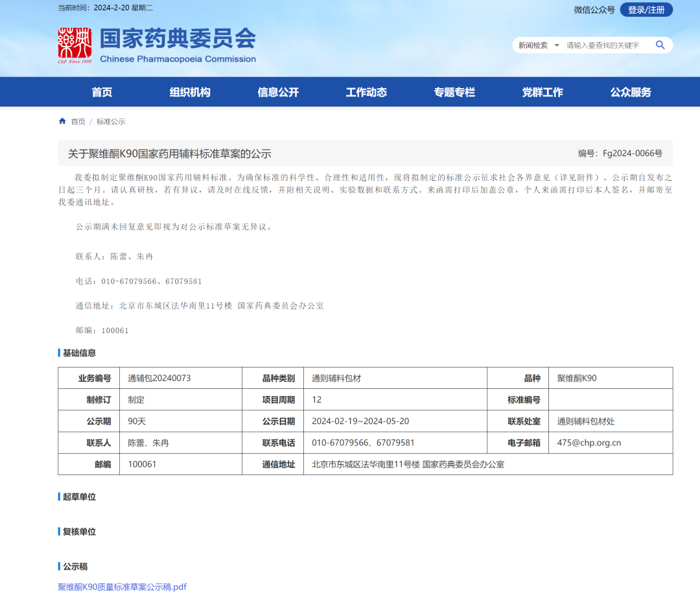This screenshot has height=597, width=700.
Task: Click the 复核单位 section heading
Action: [79, 532]
